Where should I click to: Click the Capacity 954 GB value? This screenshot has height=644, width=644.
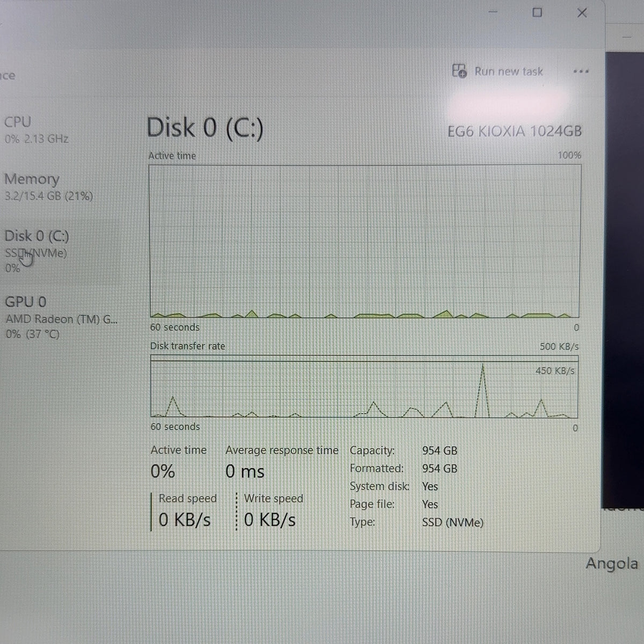(440, 450)
